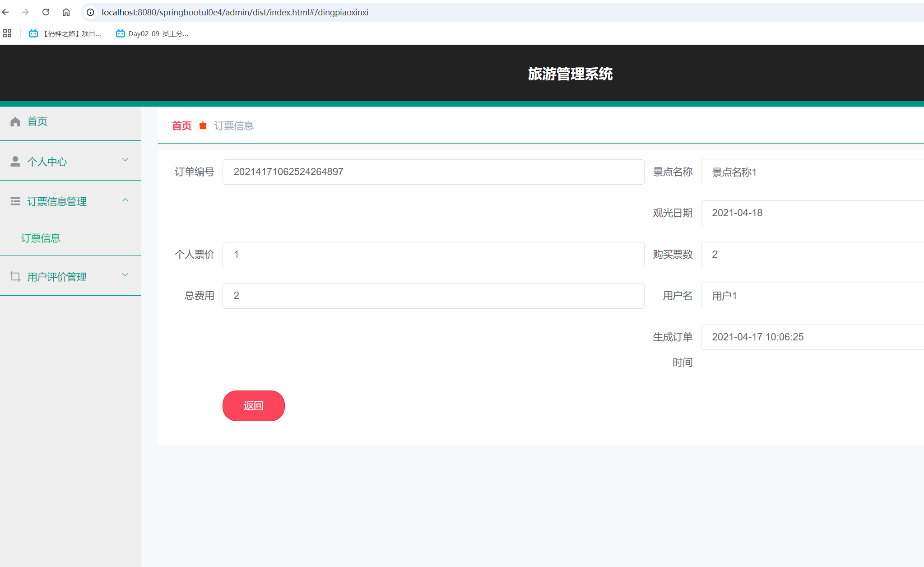Select the 订票信息 submenu item
Viewport: 924px width, 567px height.
[x=41, y=238]
